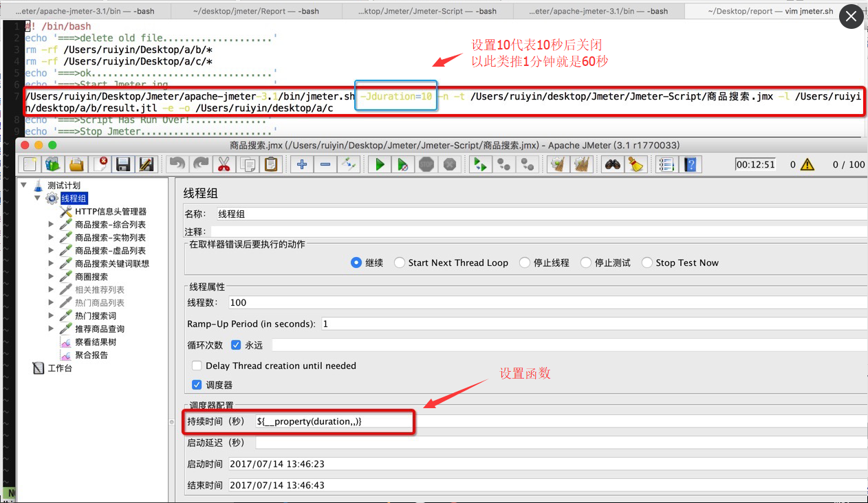This screenshot has width=868, height=503.
Task: Expand the 商圈搜索 node
Action: pyautogui.click(x=51, y=276)
